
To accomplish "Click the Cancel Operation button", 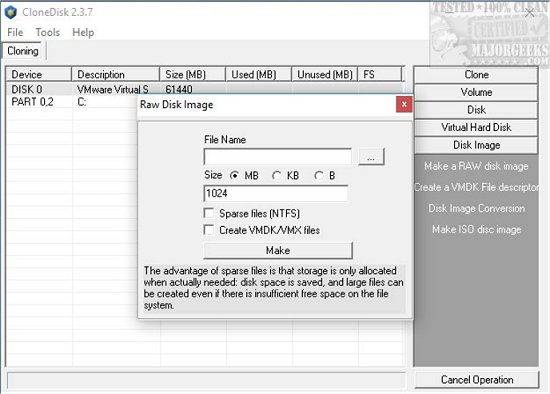I will pyautogui.click(x=477, y=379).
